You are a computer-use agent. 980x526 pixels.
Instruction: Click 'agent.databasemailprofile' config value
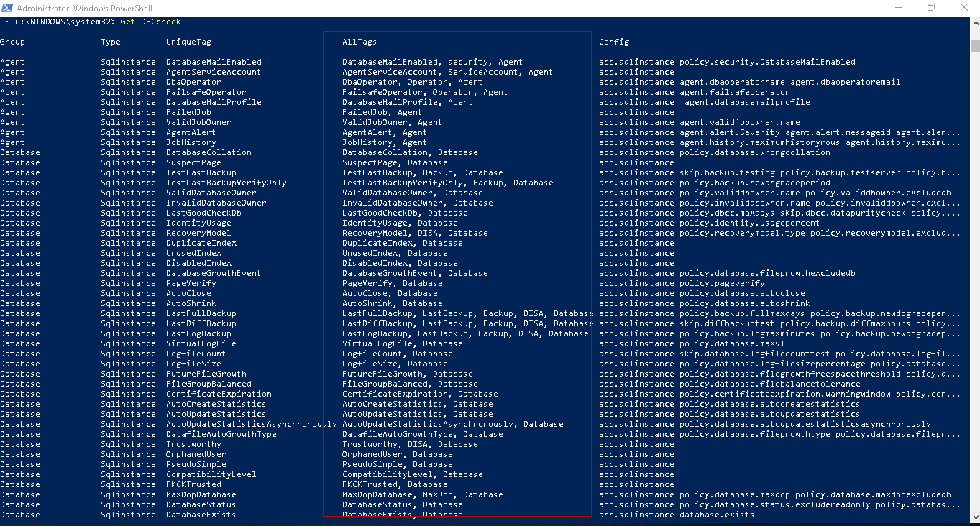coord(747,102)
